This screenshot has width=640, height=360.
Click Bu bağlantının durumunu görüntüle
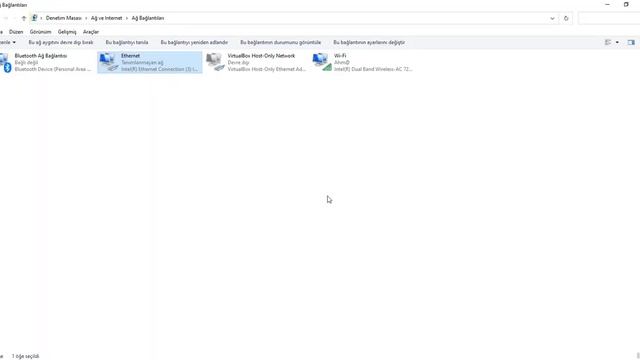pyautogui.click(x=280, y=42)
